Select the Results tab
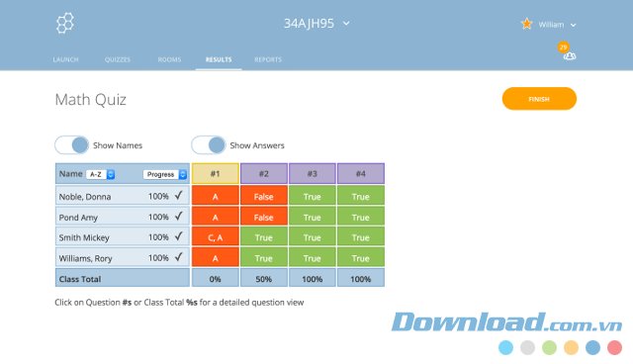 tap(219, 59)
